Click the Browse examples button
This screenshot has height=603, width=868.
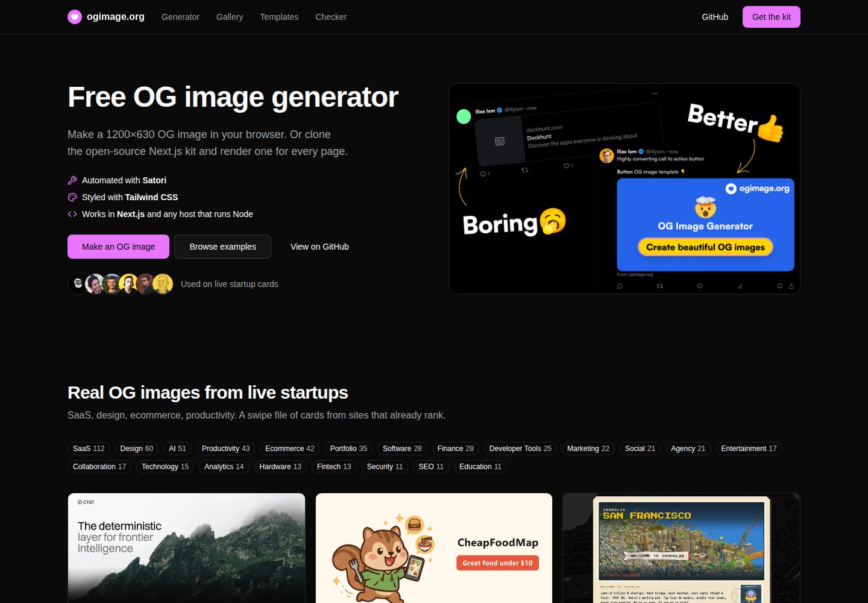[x=222, y=247]
